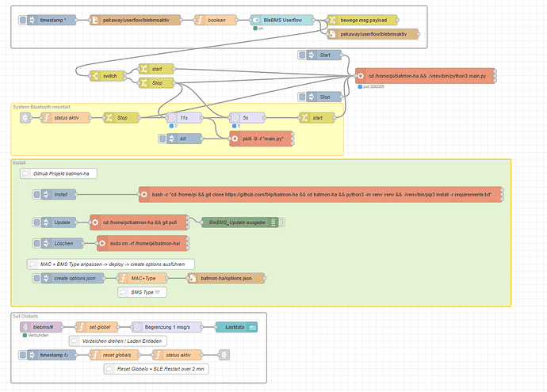Toggle the BleBMS_Update ausgabe debug output

(281, 223)
